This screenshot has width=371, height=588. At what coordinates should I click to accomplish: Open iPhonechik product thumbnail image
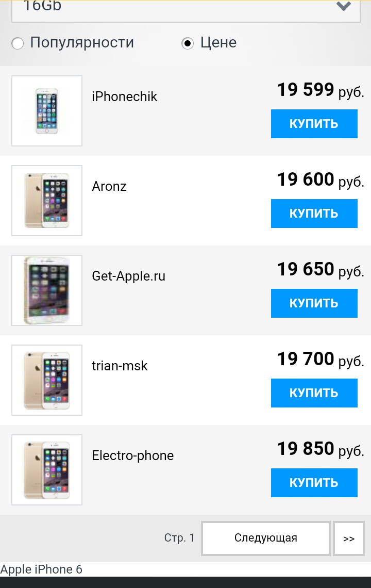tap(47, 111)
